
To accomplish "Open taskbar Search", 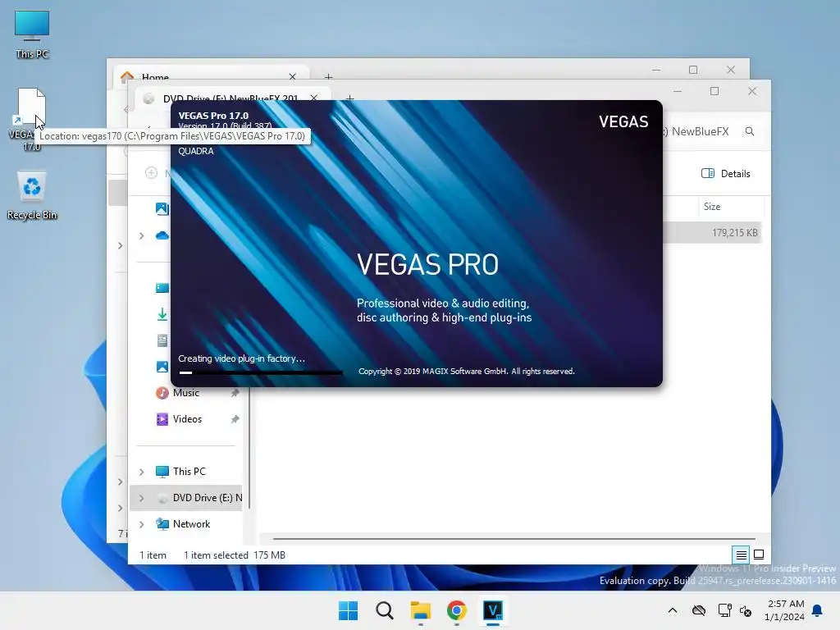I will pyautogui.click(x=384, y=610).
